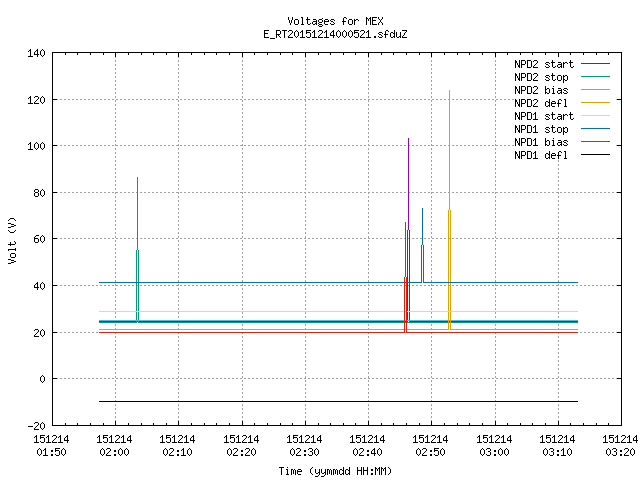Click the y-axis tick value -20
The image size is (640, 480).
36,426
